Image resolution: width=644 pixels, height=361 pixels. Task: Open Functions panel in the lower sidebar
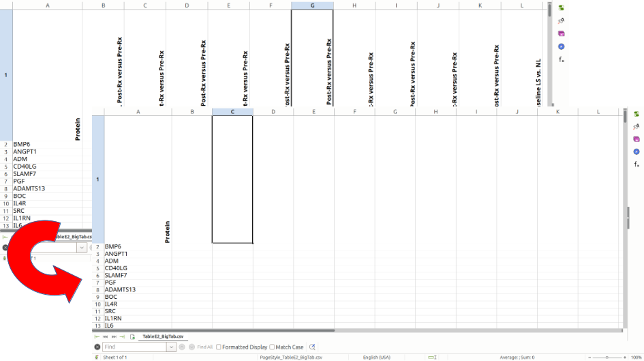pyautogui.click(x=637, y=164)
